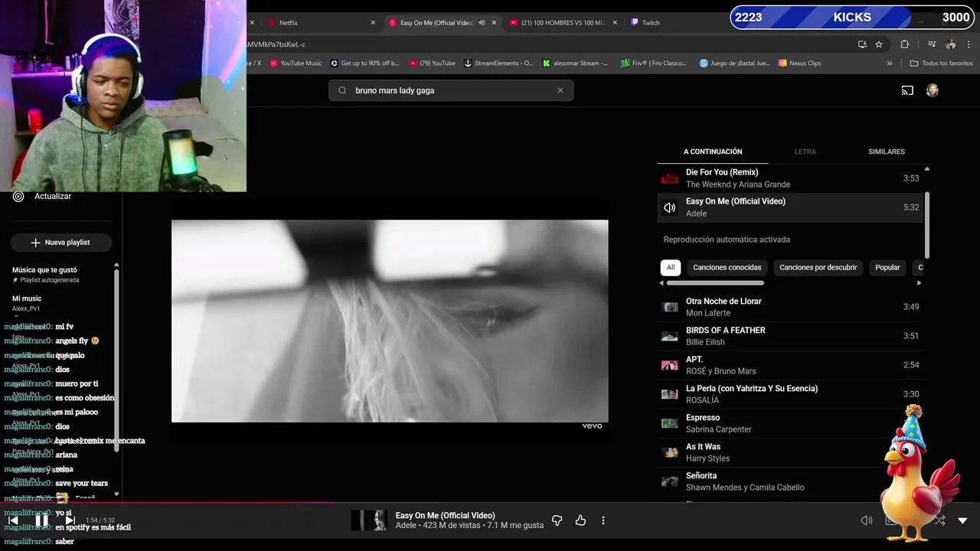Image resolution: width=980 pixels, height=551 pixels.
Task: Click the 'Nueva playlist' button
Action: 61,243
